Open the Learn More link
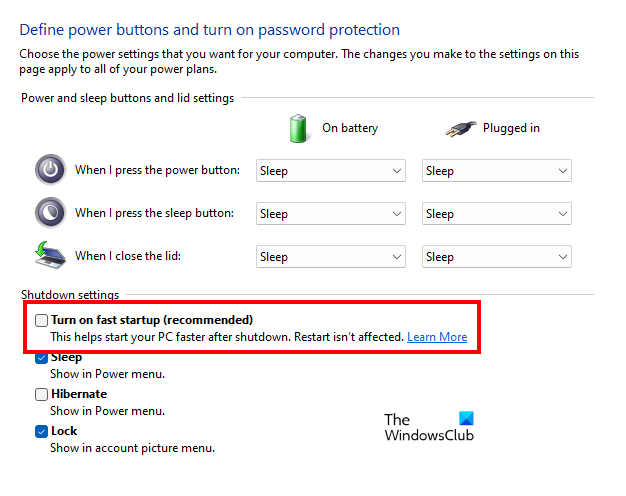The image size is (626, 496). click(437, 337)
